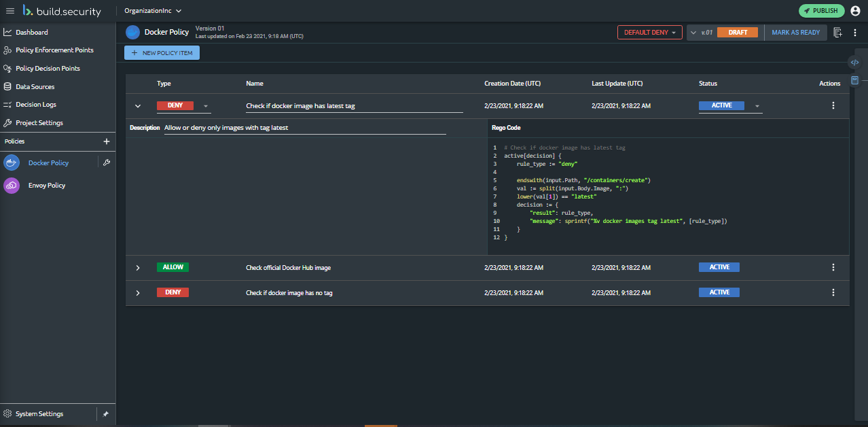The width and height of the screenshot is (868, 427).
Task: Open the DENY type dropdown in first row
Action: [206, 106]
